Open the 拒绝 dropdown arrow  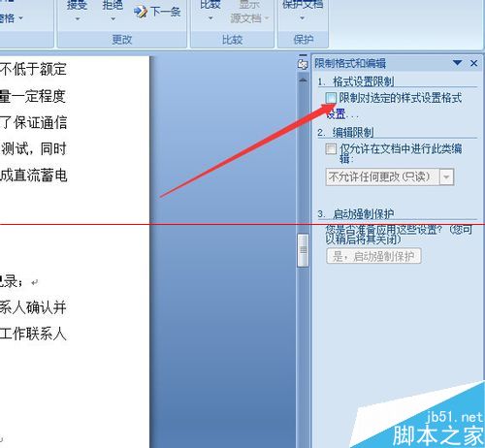click(x=113, y=19)
